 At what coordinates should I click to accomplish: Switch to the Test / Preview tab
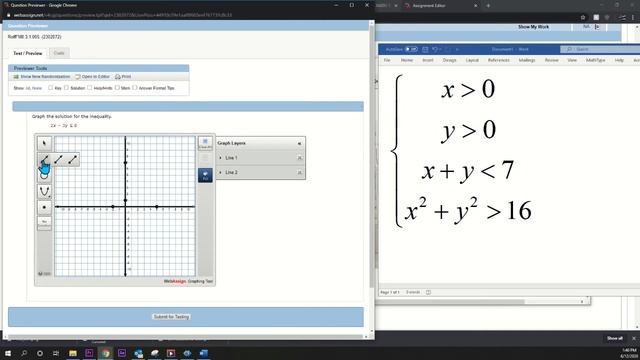(27, 53)
